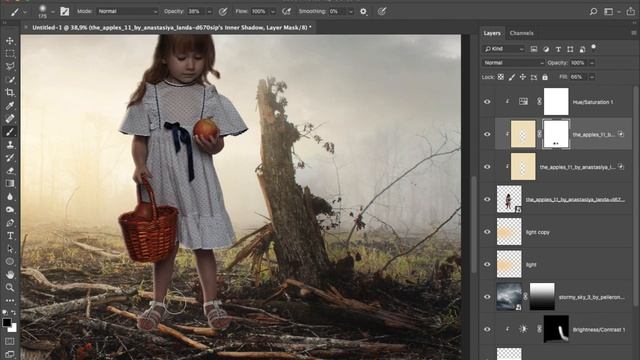Hide the Hue/Saturation 1 layer
The width and height of the screenshot is (640, 360).
click(487, 102)
